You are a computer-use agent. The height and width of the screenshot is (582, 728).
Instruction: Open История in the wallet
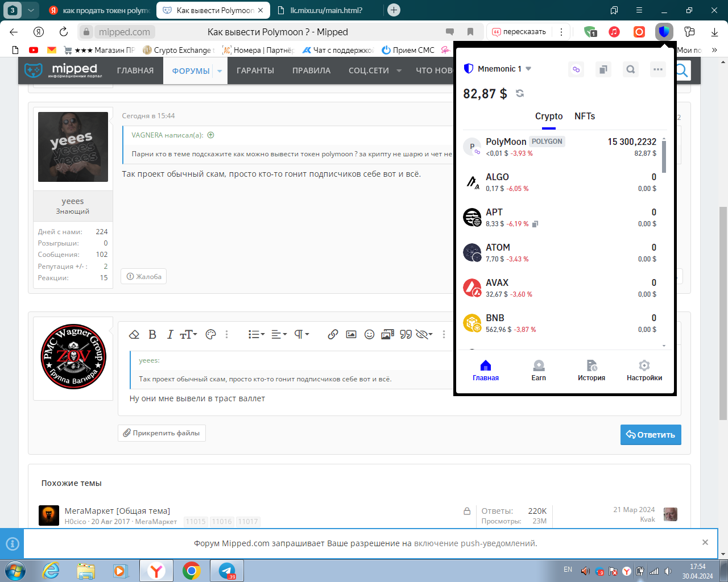click(x=591, y=371)
